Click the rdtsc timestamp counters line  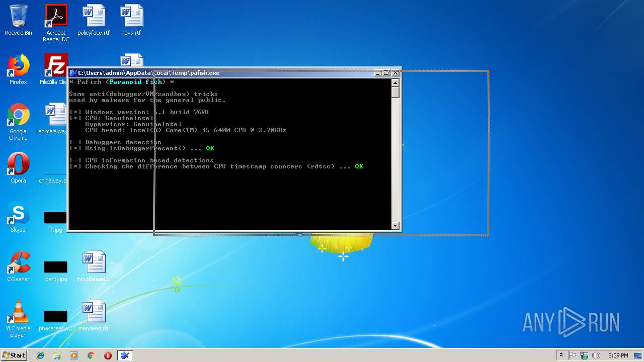216,166
